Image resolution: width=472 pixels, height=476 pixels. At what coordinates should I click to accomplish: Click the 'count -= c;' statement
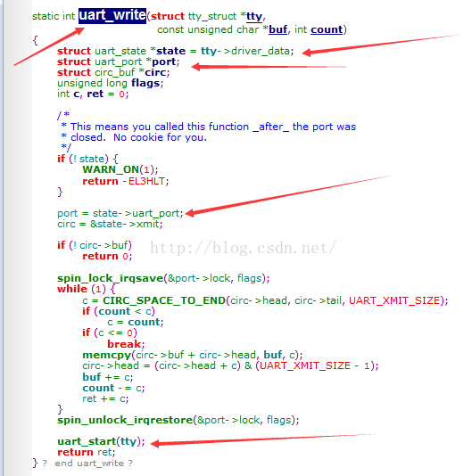[x=113, y=389]
